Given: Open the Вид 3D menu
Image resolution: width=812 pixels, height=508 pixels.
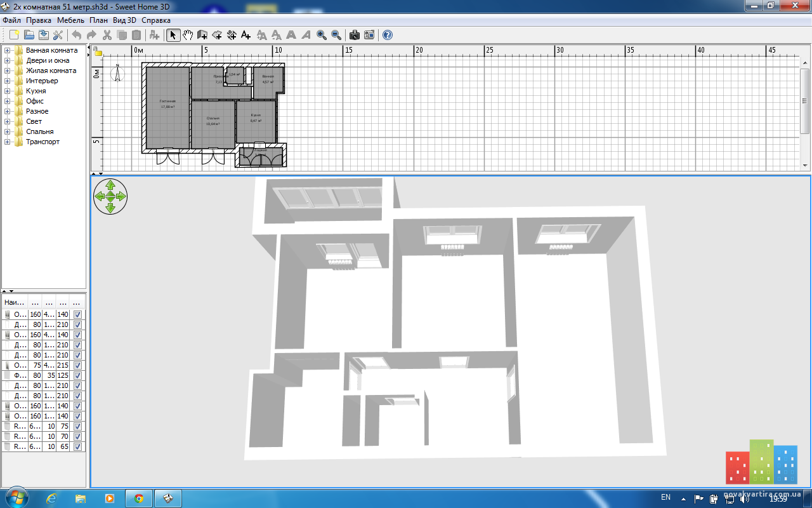Looking at the screenshot, I should coord(124,20).
